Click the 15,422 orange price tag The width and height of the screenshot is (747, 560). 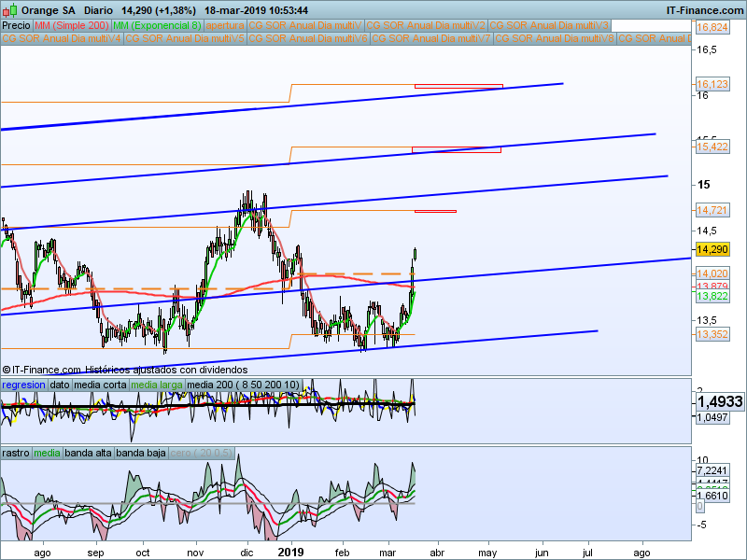click(x=712, y=147)
